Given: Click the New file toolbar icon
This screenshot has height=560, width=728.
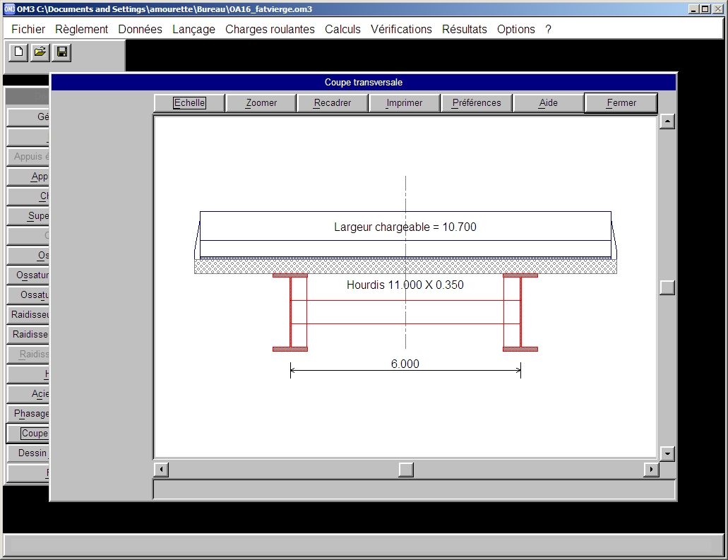Looking at the screenshot, I should click(18, 52).
